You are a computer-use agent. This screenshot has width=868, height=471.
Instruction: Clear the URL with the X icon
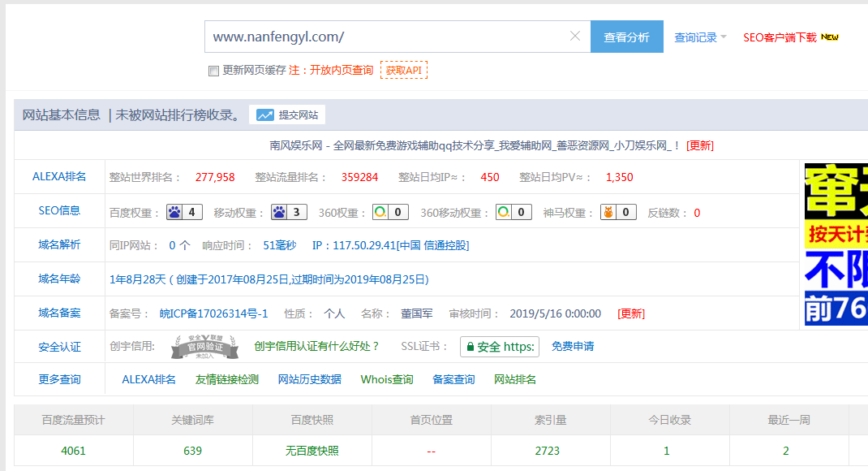[575, 36]
